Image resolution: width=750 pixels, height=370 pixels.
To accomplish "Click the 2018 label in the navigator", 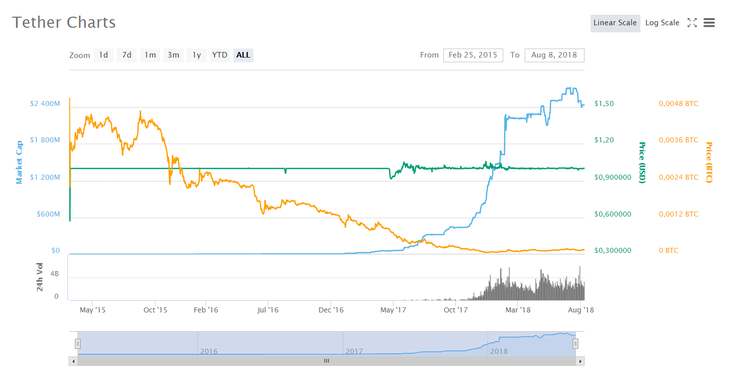I will click(x=498, y=351).
